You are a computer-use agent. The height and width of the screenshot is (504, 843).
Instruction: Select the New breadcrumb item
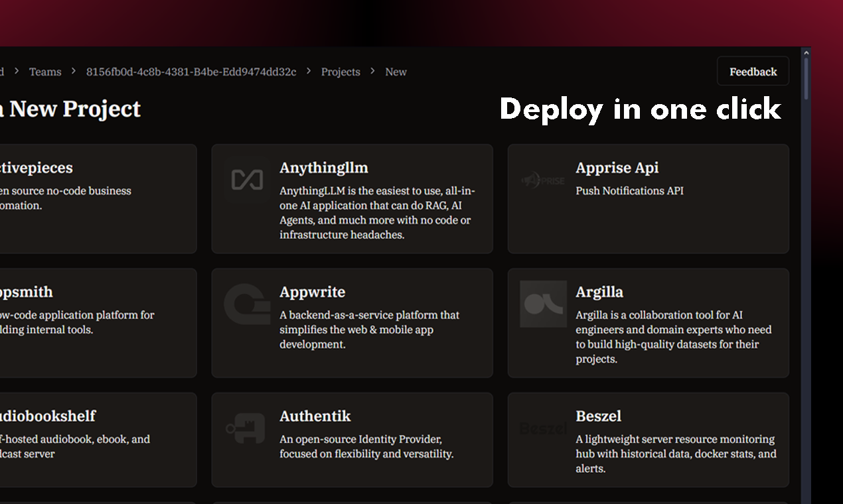pos(396,72)
